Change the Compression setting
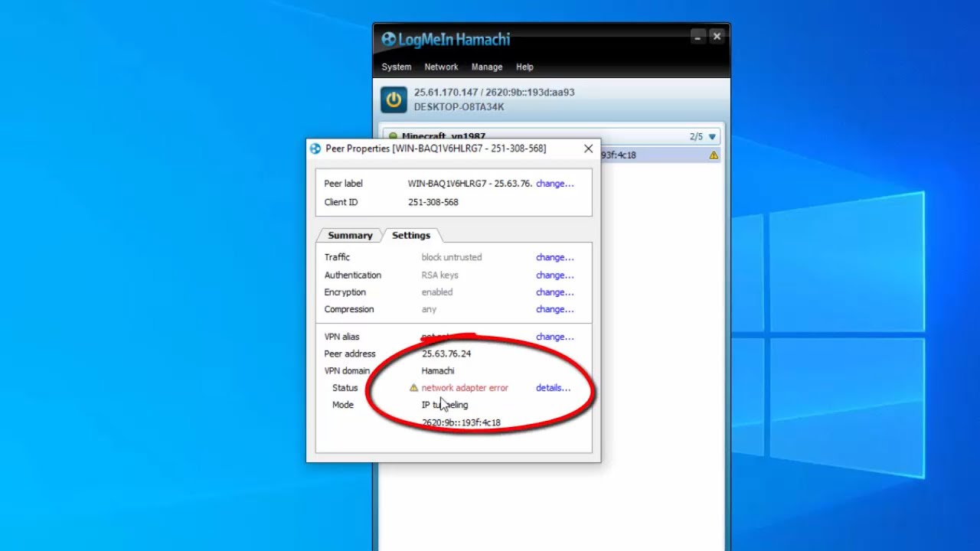This screenshot has height=551, width=980. (x=554, y=310)
